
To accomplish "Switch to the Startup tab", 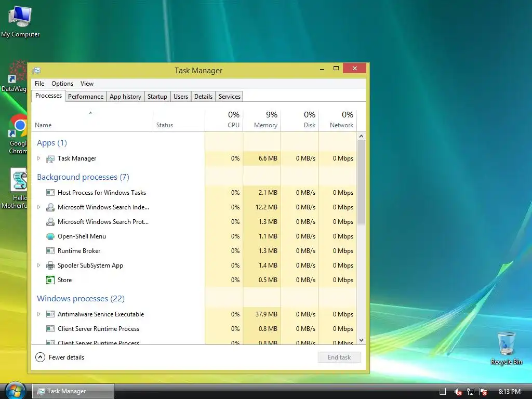I will tap(157, 97).
